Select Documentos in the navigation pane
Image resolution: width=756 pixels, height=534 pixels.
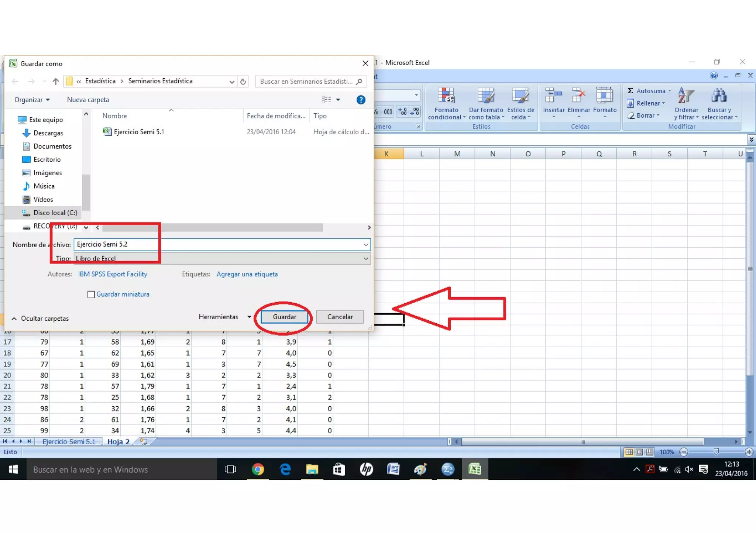(52, 146)
